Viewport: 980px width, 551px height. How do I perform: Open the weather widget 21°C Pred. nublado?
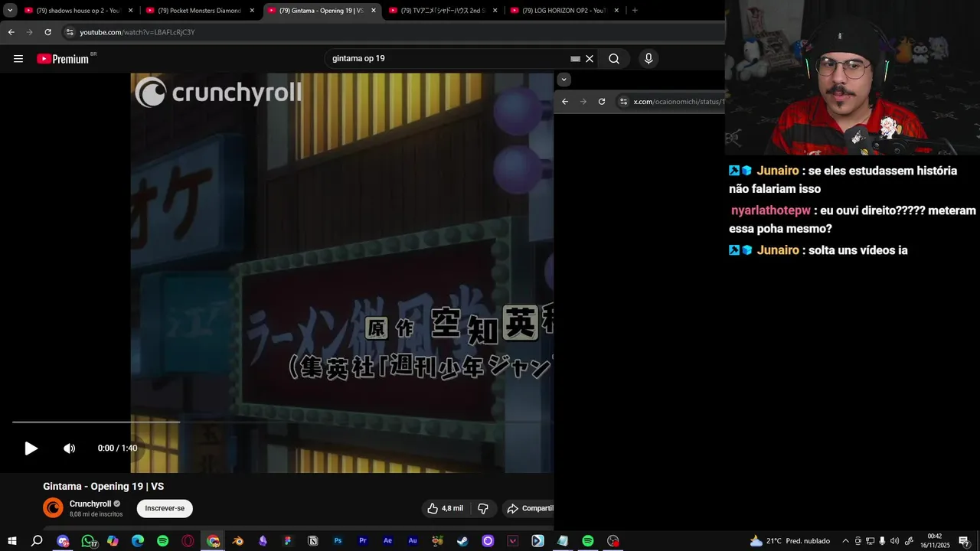pos(789,541)
